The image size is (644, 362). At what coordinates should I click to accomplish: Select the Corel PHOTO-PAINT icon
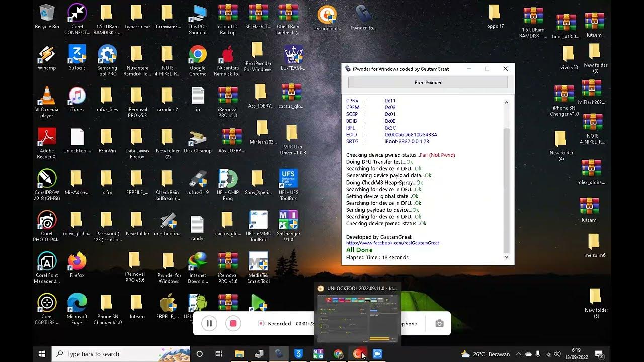click(47, 226)
